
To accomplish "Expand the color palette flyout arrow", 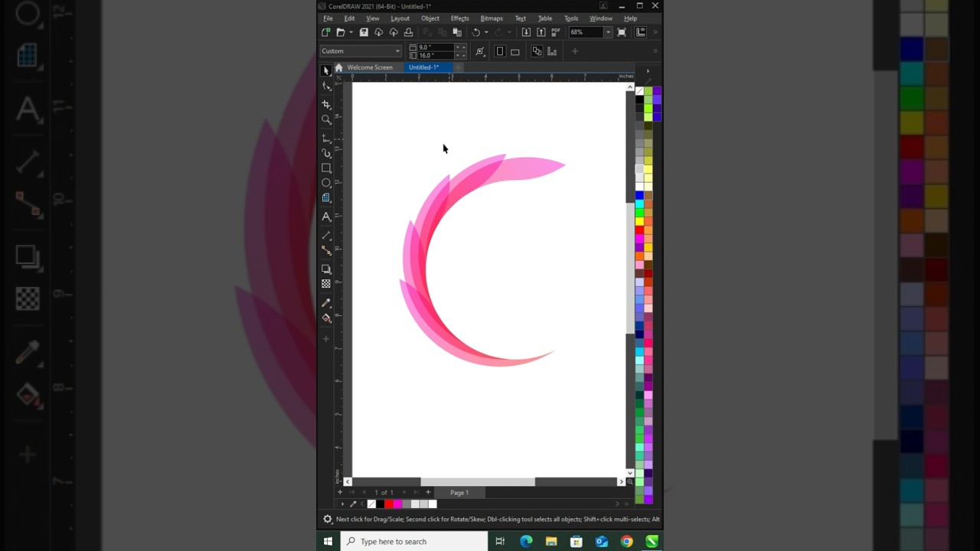I will tap(648, 71).
